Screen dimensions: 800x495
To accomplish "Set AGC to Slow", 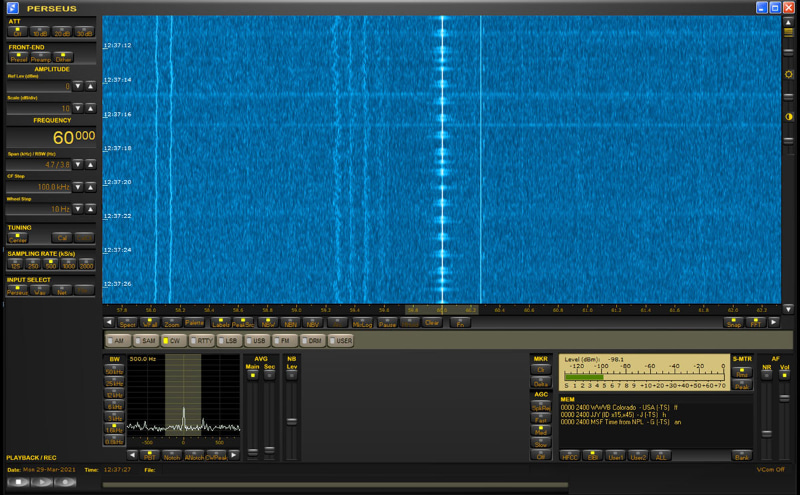I will point(541,442).
